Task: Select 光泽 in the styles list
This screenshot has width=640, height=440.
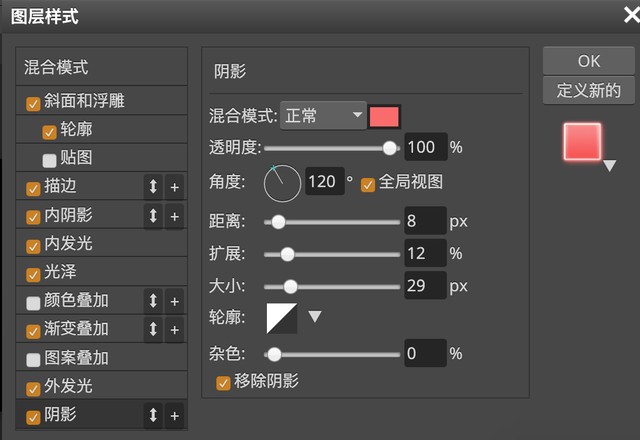Action: 60,272
